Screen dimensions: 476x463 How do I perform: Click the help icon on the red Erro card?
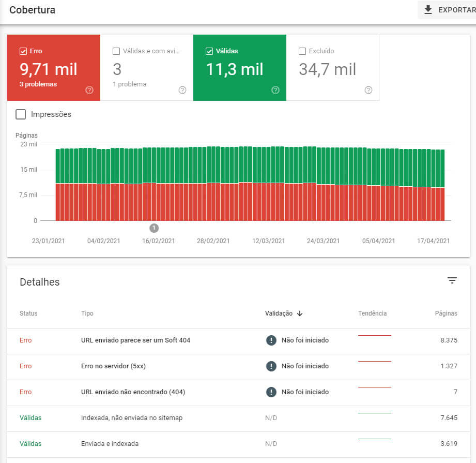[89, 89]
